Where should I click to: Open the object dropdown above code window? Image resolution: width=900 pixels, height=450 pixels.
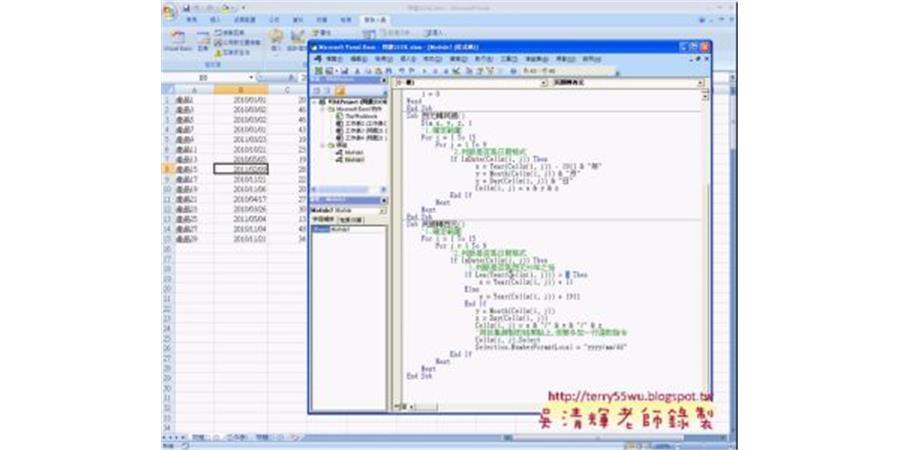click(x=542, y=84)
